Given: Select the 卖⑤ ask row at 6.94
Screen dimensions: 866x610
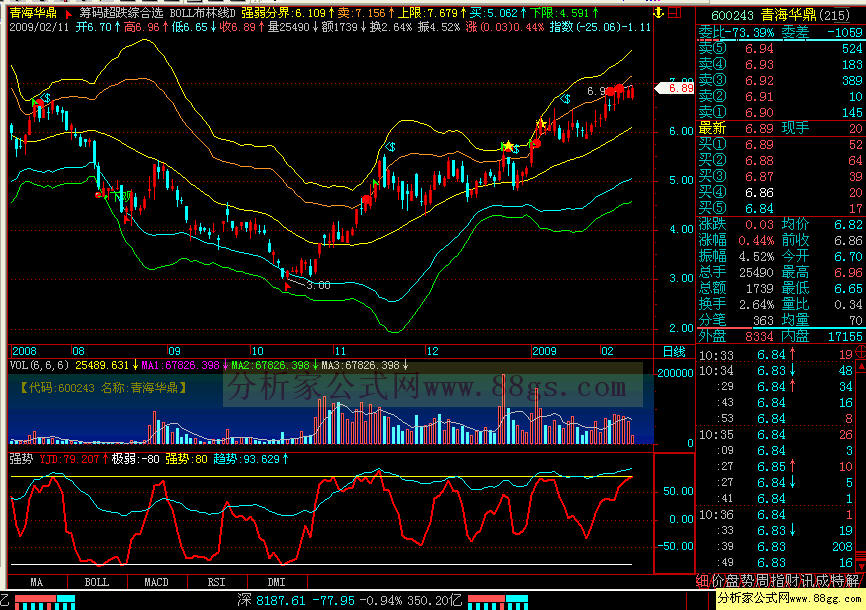Looking at the screenshot, I should [x=780, y=49].
